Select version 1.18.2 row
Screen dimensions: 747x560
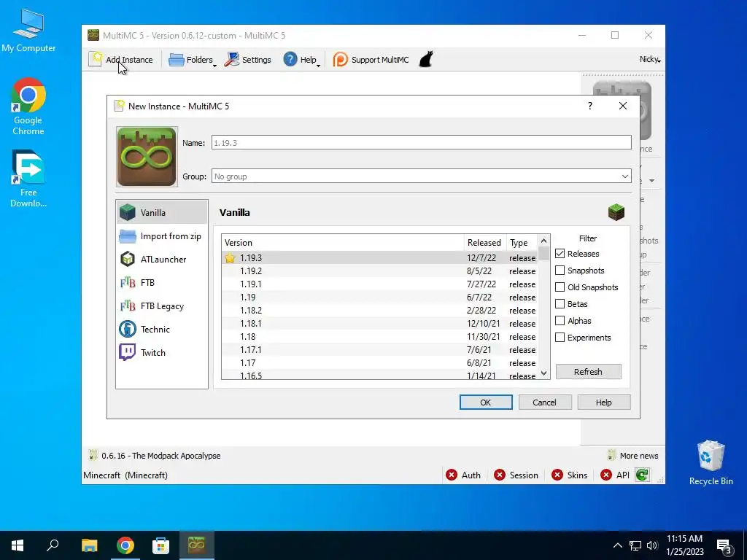pyautogui.click(x=379, y=311)
